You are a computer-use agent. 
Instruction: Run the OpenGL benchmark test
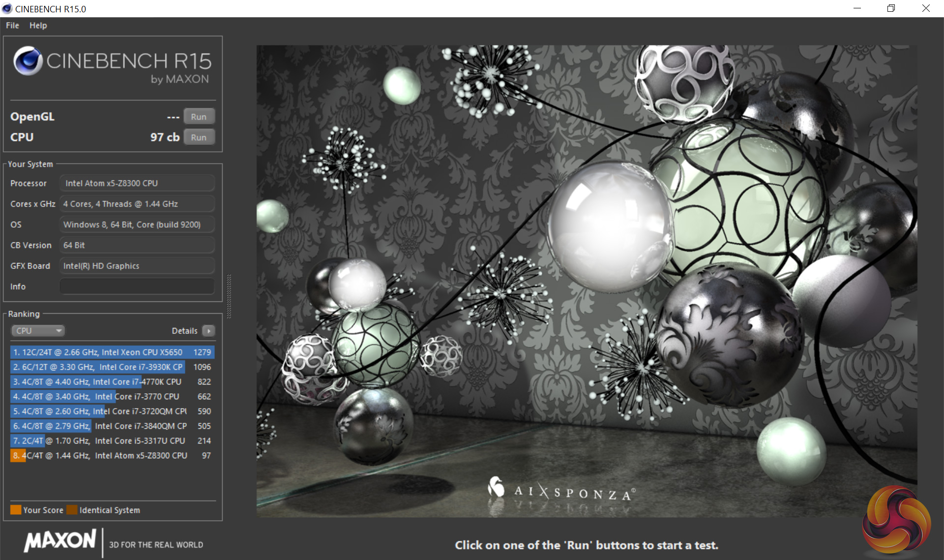199,117
